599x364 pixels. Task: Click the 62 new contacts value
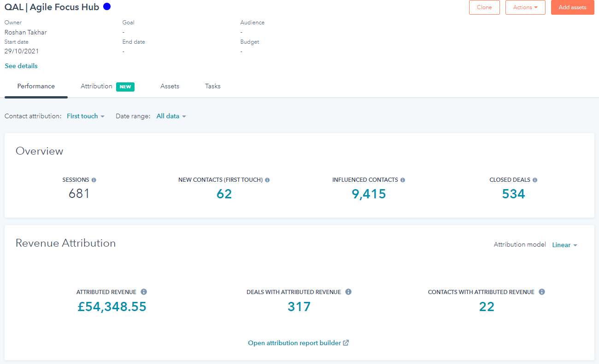[x=224, y=194]
